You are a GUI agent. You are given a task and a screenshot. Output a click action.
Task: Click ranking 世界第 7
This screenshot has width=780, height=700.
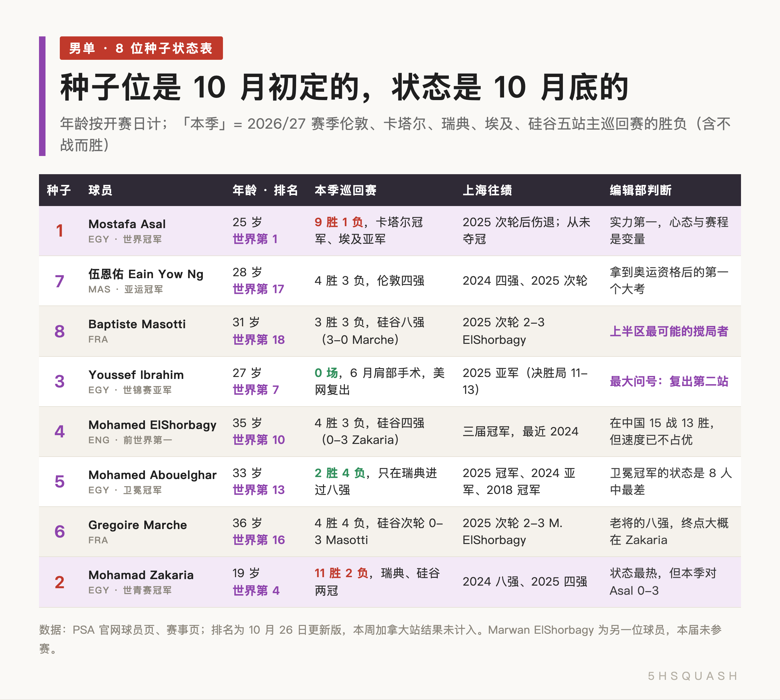click(255, 390)
